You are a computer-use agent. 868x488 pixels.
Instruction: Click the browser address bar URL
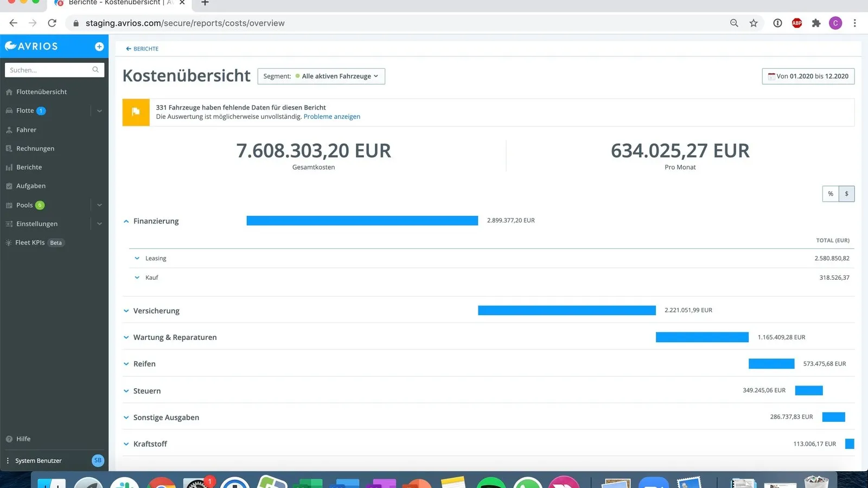coord(185,23)
